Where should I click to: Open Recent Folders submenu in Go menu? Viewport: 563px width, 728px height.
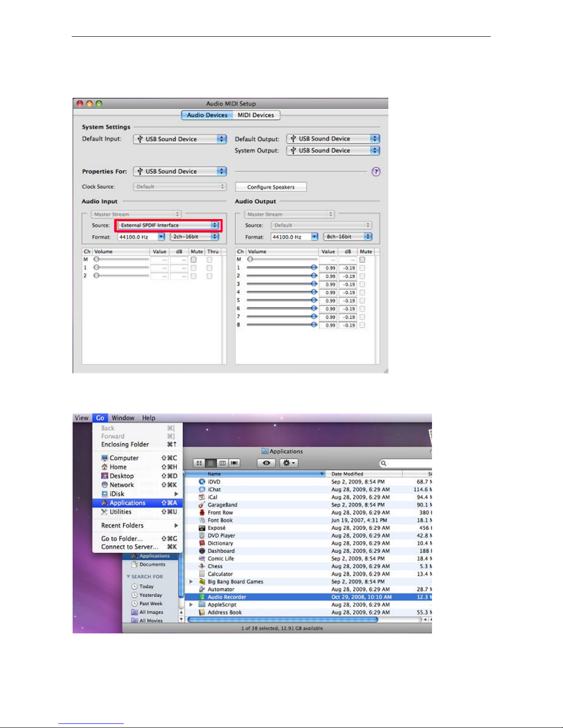pos(138,525)
